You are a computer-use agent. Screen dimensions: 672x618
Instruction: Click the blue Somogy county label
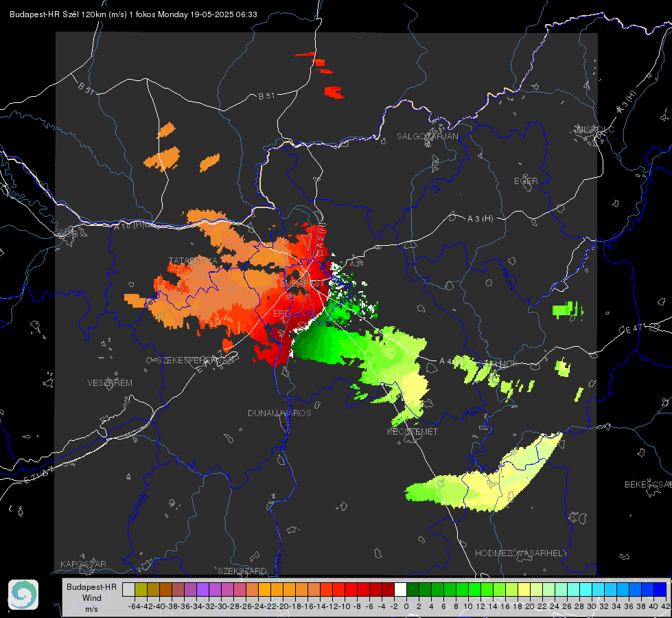(x=138, y=507)
